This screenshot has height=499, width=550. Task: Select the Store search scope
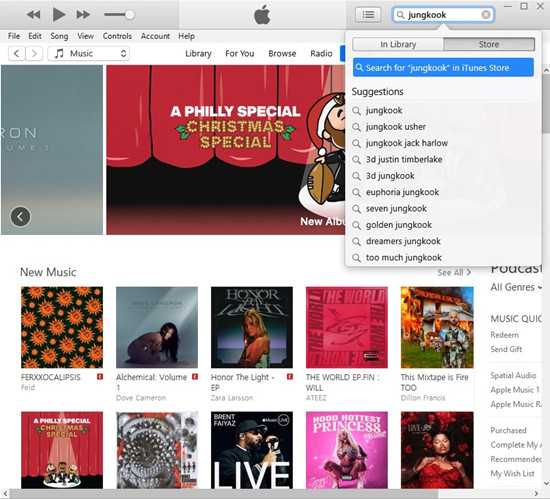click(x=489, y=45)
